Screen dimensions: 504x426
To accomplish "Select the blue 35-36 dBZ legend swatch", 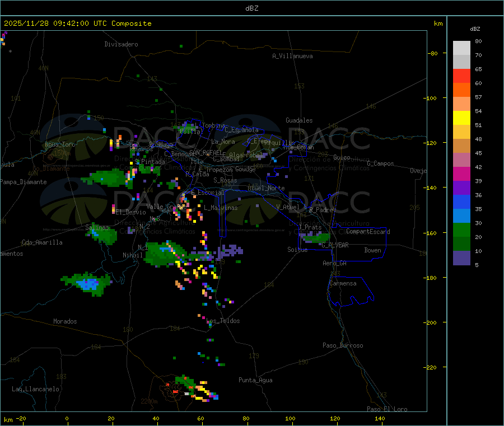I will click(x=461, y=202).
